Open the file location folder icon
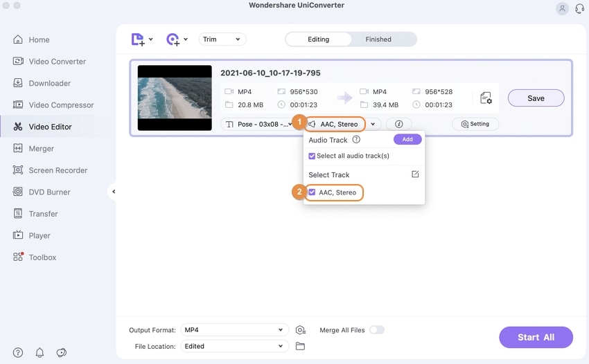 [300, 346]
